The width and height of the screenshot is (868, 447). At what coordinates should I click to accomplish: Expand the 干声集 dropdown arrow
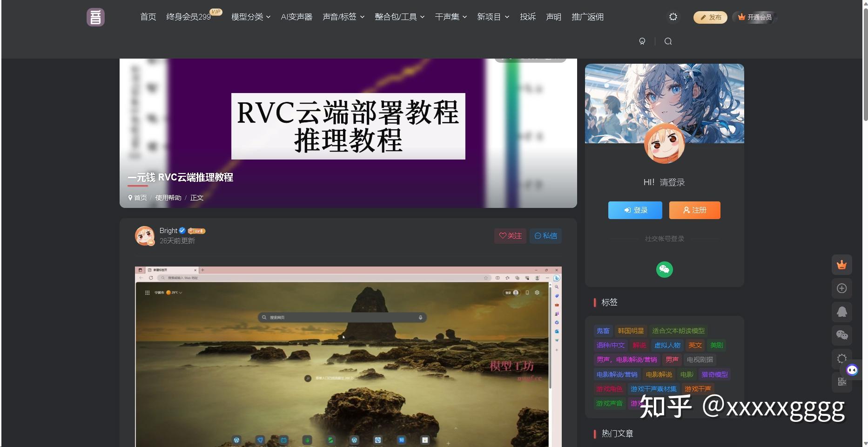click(464, 16)
